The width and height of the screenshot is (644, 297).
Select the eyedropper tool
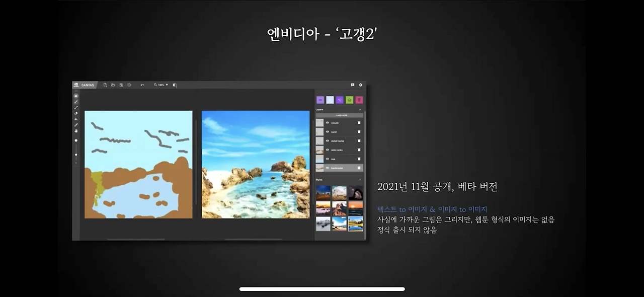coord(76,125)
